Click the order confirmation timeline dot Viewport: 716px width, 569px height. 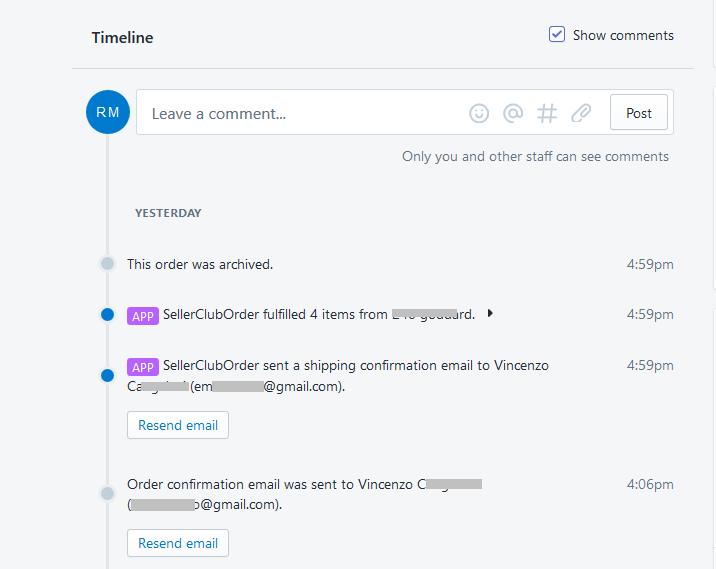click(x=108, y=493)
